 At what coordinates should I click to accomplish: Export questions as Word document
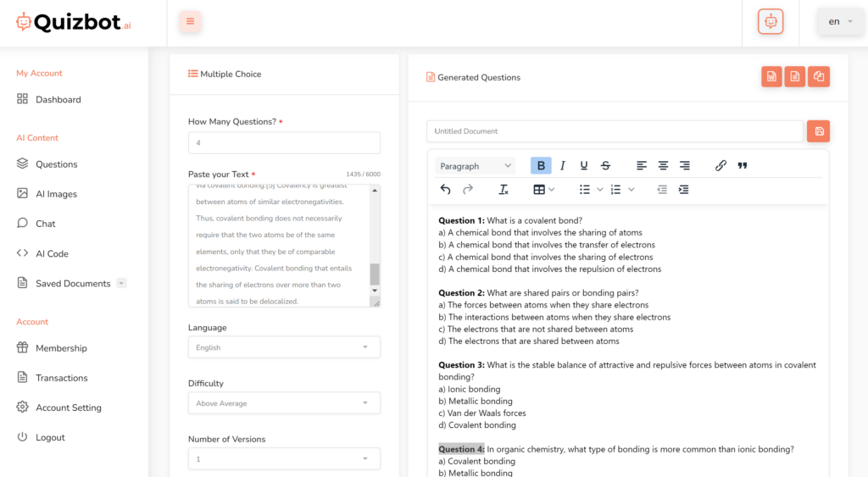point(771,77)
